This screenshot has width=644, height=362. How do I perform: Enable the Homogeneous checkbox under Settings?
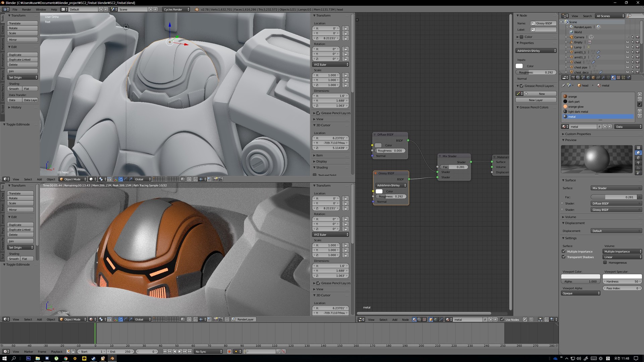pyautogui.click(x=605, y=262)
